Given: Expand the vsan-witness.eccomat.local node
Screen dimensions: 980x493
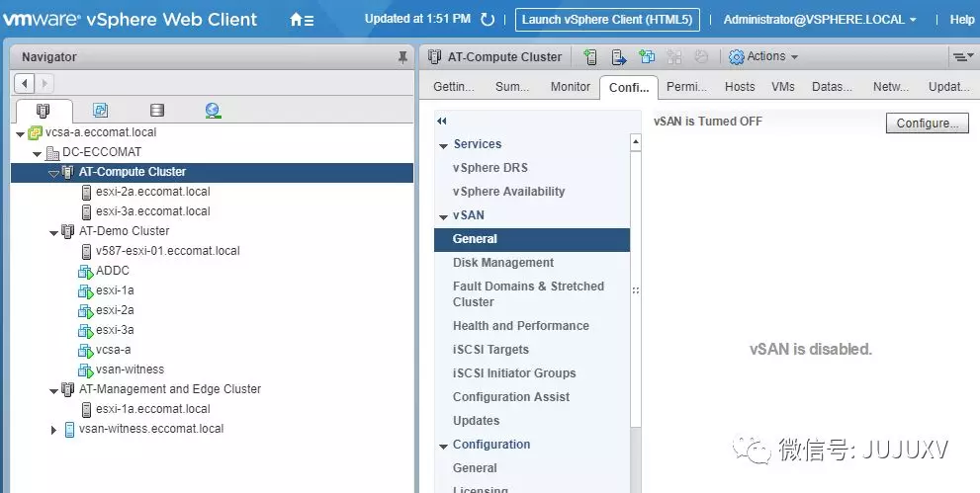Looking at the screenshot, I should pyautogui.click(x=53, y=430).
